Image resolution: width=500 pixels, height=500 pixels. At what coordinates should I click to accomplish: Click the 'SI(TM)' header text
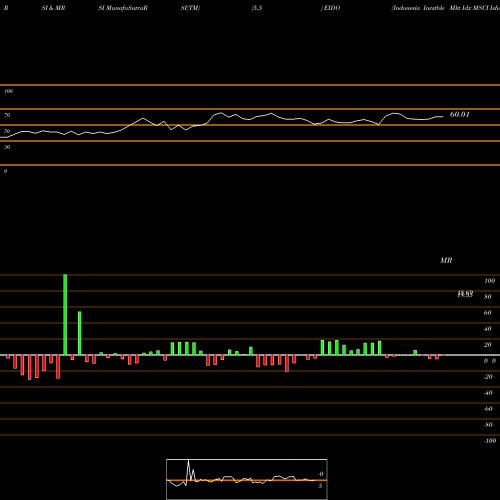[x=190, y=8]
